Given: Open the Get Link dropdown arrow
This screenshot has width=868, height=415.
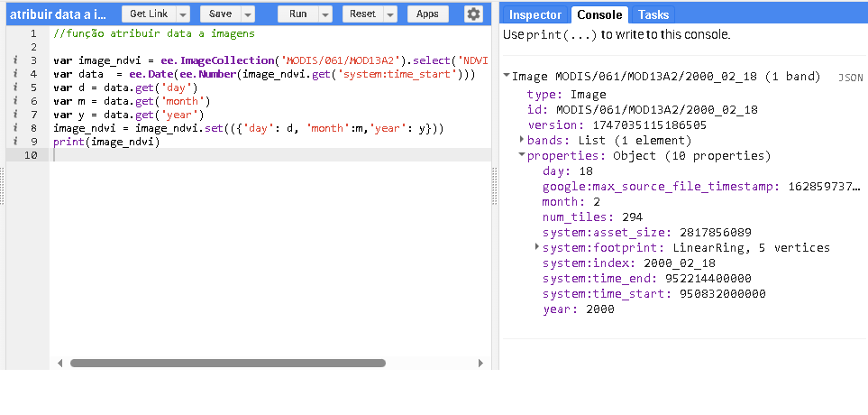Looking at the screenshot, I should (182, 14).
